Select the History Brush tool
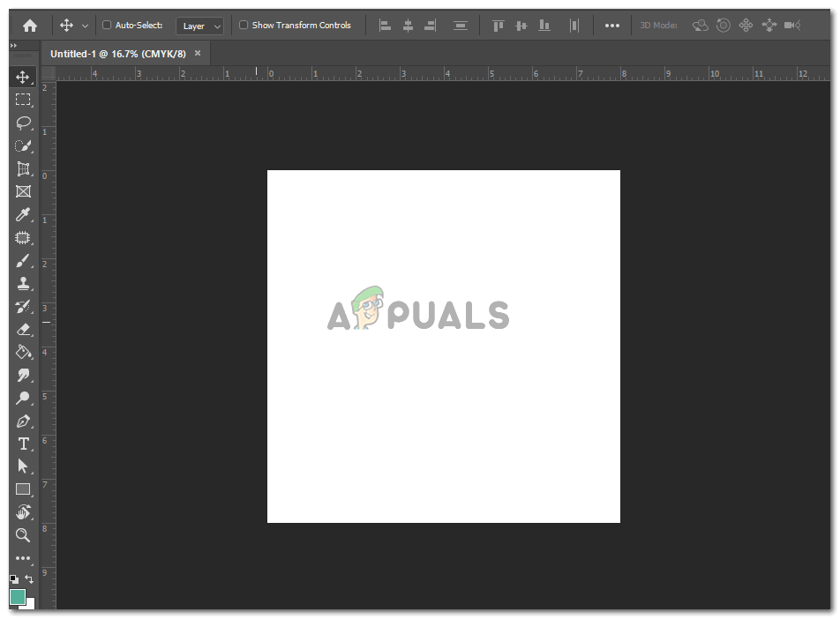840x619 pixels. tap(23, 306)
